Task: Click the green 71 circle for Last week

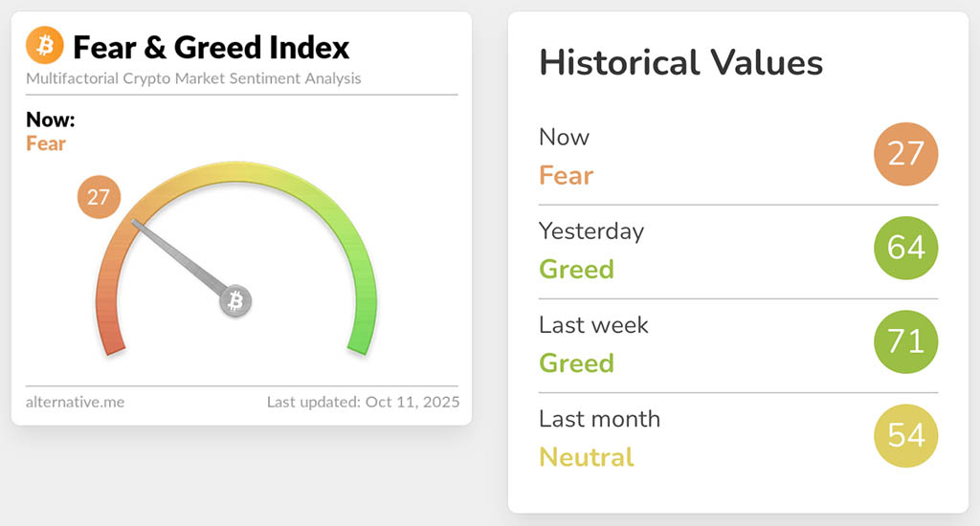Action: pos(906,341)
